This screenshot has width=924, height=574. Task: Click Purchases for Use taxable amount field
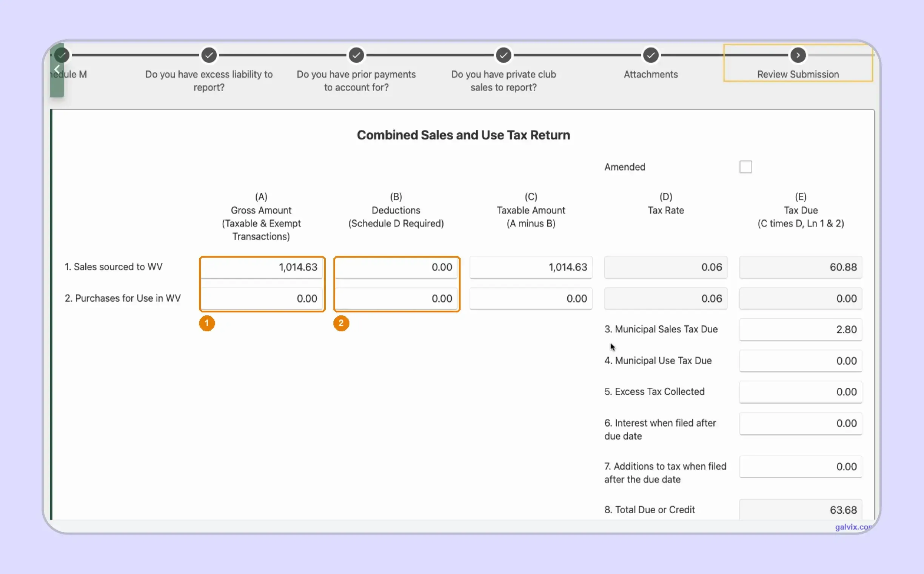pos(531,299)
